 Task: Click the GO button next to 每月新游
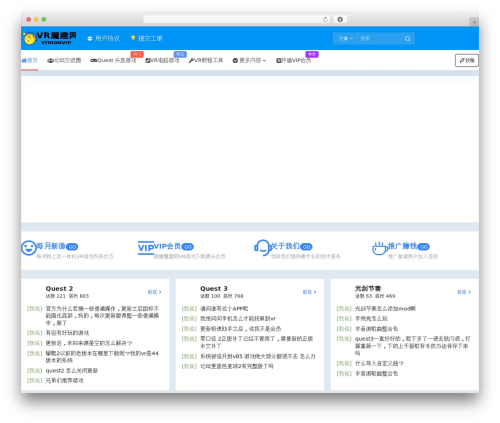coord(72,247)
